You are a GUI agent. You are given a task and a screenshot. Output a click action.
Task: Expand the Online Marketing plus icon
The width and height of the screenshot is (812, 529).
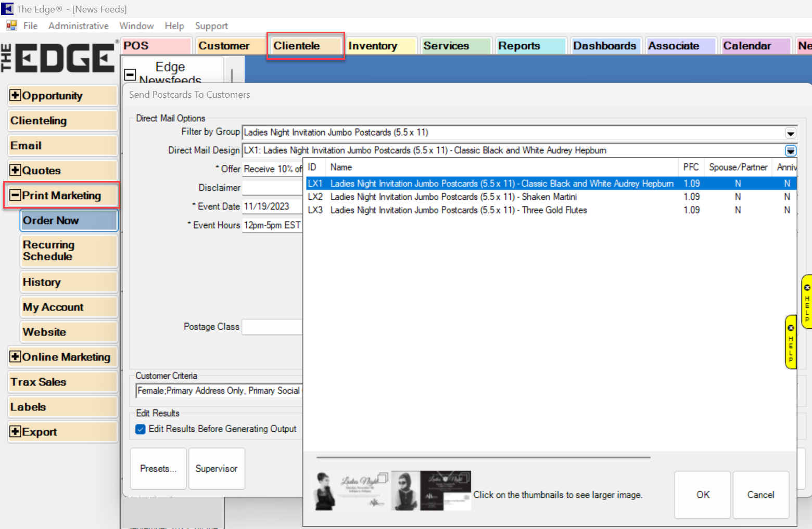pos(16,357)
